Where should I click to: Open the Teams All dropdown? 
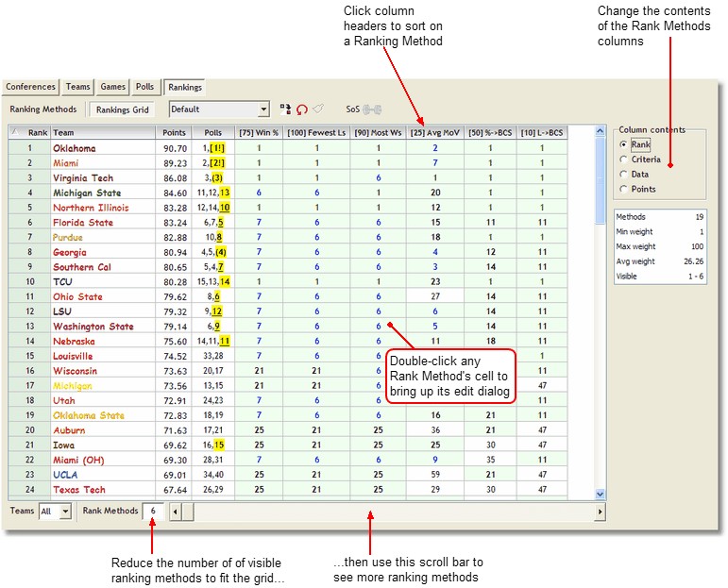pos(65,511)
